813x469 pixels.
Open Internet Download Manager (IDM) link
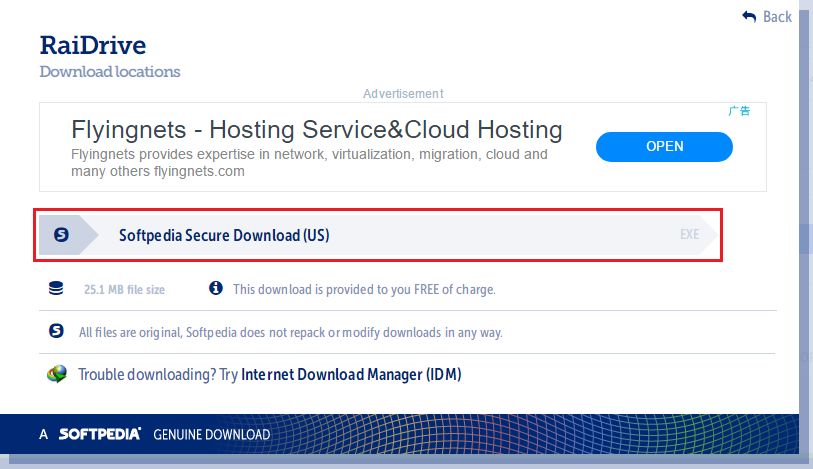[x=351, y=374]
